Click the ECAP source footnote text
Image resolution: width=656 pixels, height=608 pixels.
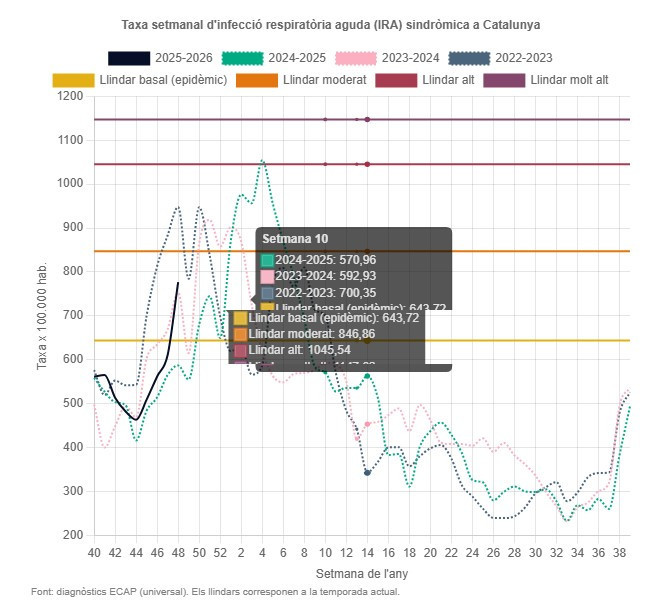[215, 592]
